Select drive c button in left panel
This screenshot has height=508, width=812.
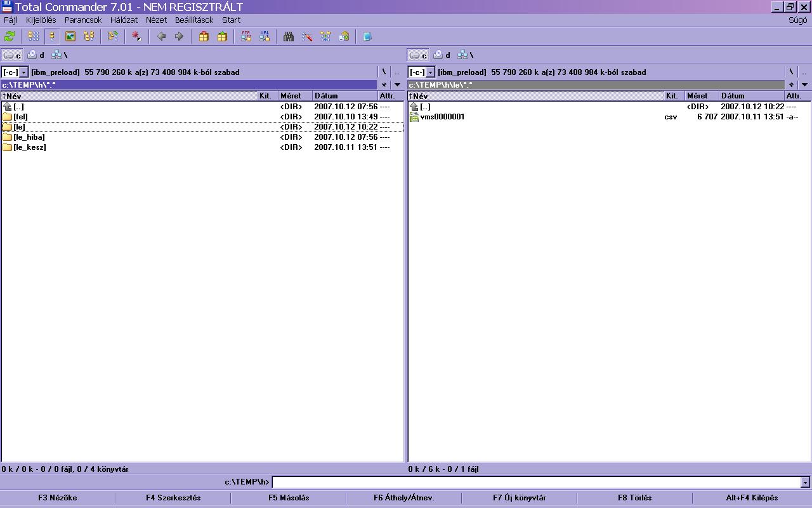pyautogui.click(x=13, y=55)
